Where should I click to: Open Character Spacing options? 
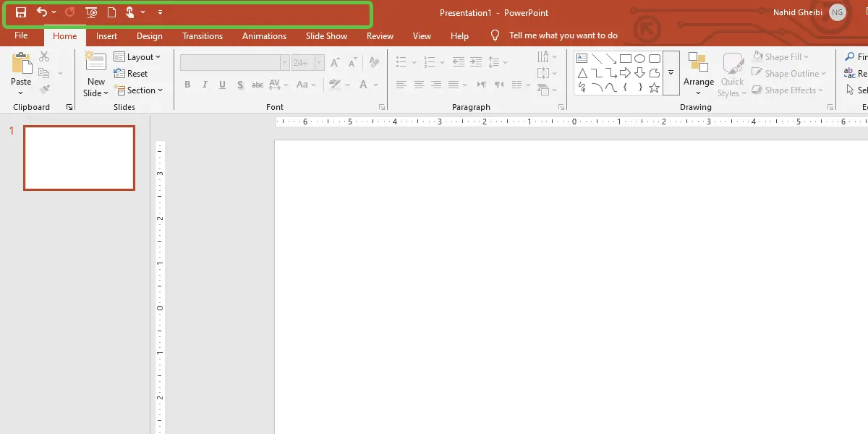[x=279, y=85]
